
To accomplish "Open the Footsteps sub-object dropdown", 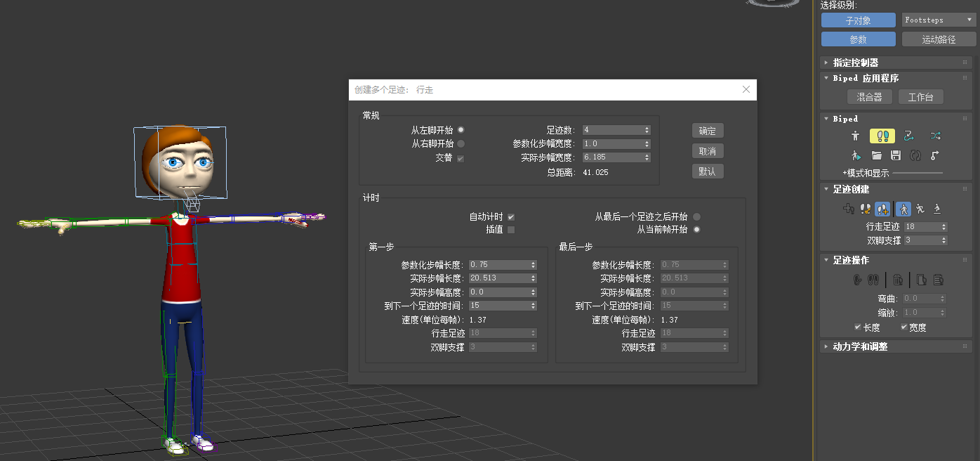I will (x=939, y=20).
